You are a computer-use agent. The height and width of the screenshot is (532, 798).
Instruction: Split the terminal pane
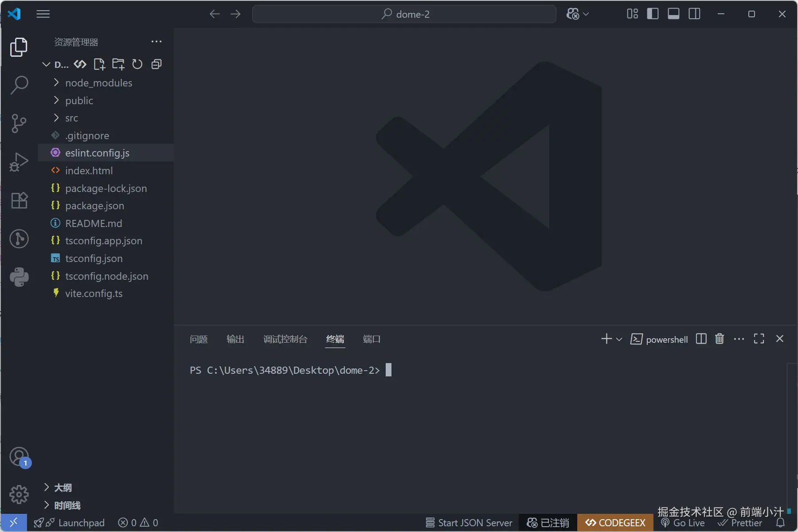701,339
